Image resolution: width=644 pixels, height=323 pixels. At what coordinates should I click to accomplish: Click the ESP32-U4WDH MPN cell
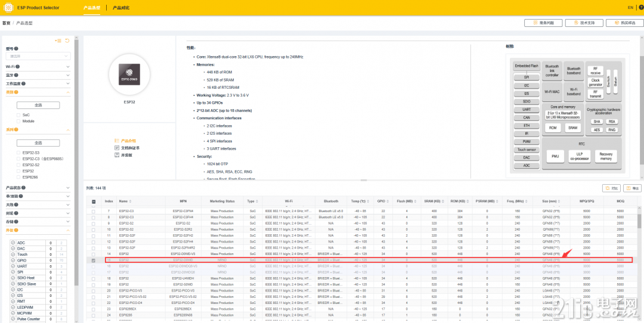pos(183,278)
